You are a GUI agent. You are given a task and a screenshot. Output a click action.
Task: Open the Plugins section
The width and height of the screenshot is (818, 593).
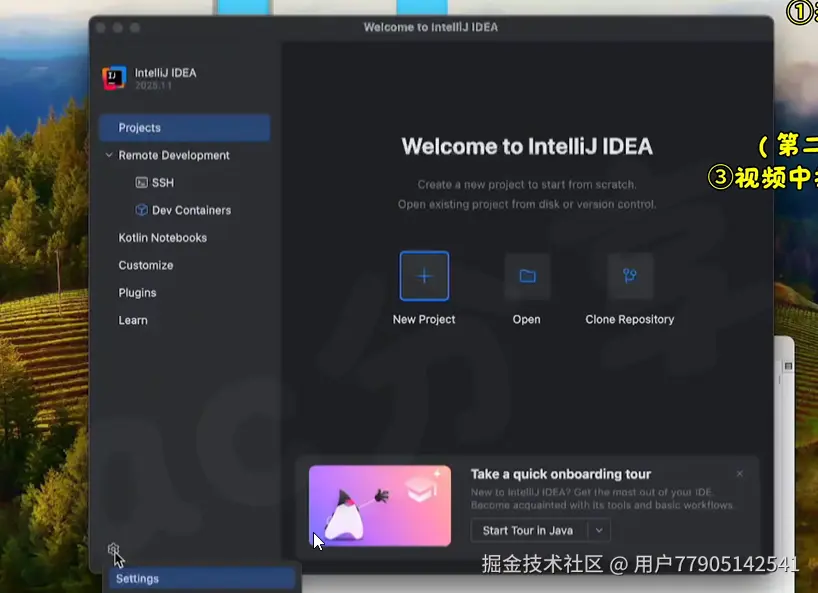137,293
